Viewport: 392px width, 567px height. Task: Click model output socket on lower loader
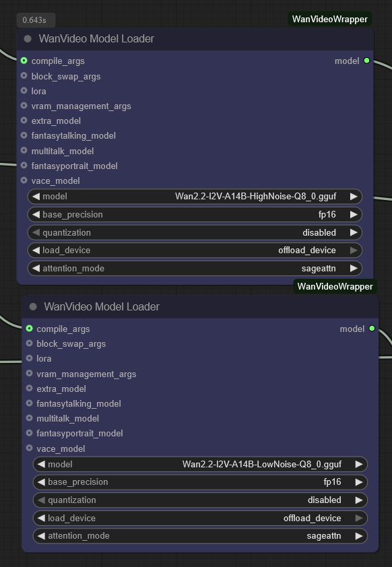[x=372, y=329]
